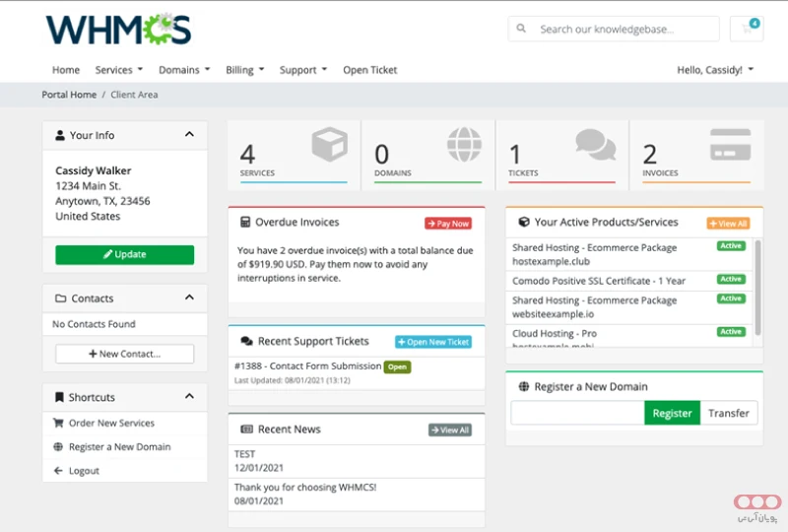Click the Register a New Domain globe icon
The height and width of the screenshot is (532, 788).
[524, 386]
